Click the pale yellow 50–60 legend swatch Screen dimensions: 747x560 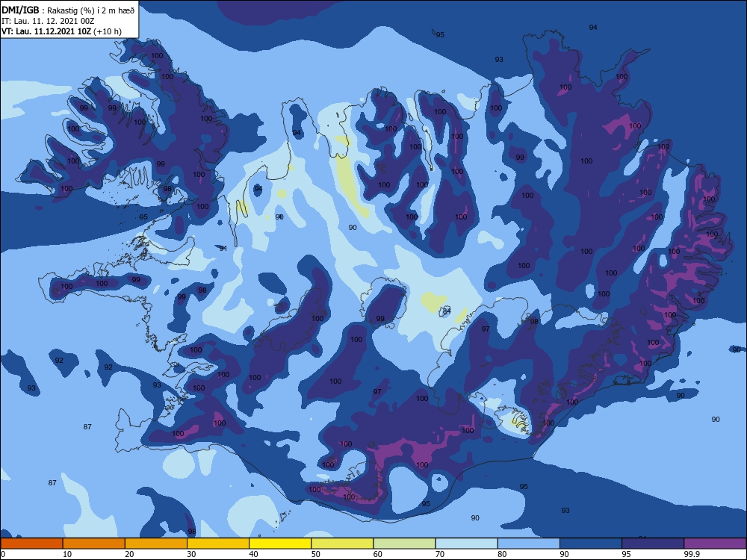342,544
